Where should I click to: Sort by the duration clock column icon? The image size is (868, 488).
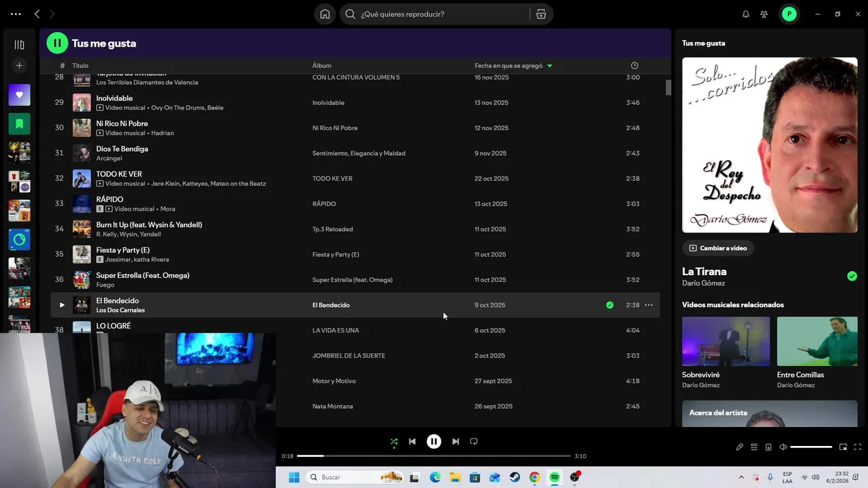pyautogui.click(x=635, y=66)
